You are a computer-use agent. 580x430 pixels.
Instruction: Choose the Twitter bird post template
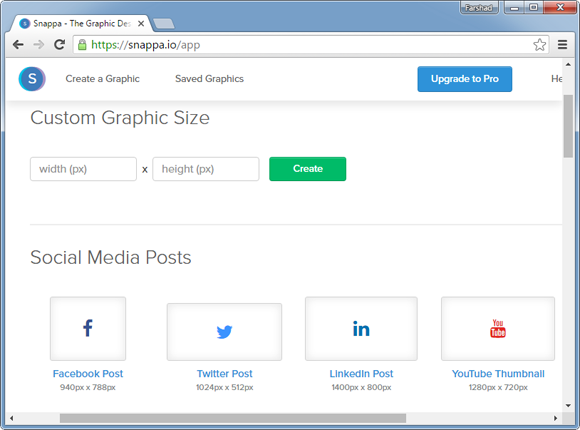(x=224, y=332)
